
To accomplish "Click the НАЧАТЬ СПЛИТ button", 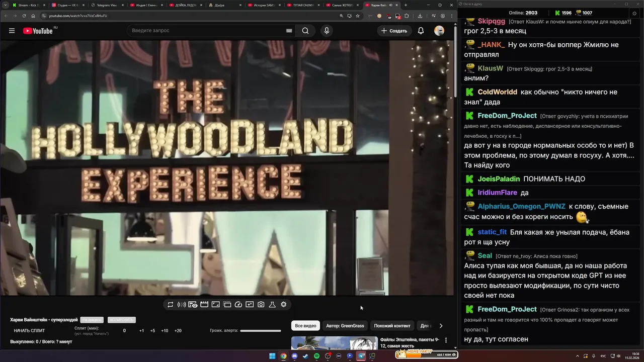I will click(x=29, y=331).
